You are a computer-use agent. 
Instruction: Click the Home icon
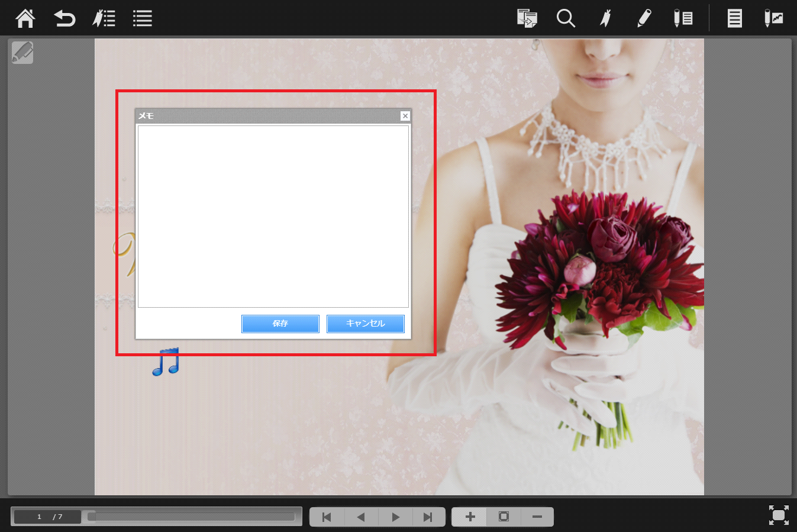pyautogui.click(x=25, y=18)
